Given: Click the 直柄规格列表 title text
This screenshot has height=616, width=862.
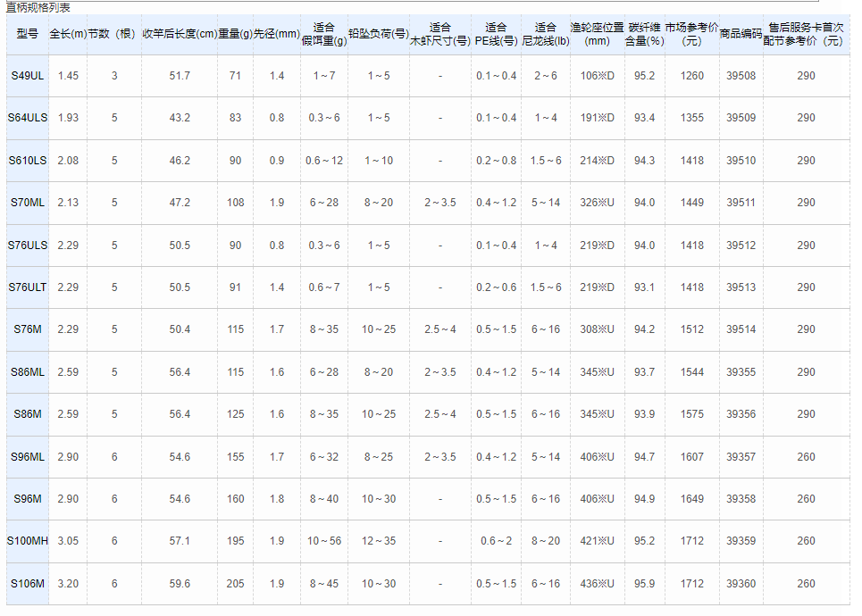Looking at the screenshot, I should [38, 8].
